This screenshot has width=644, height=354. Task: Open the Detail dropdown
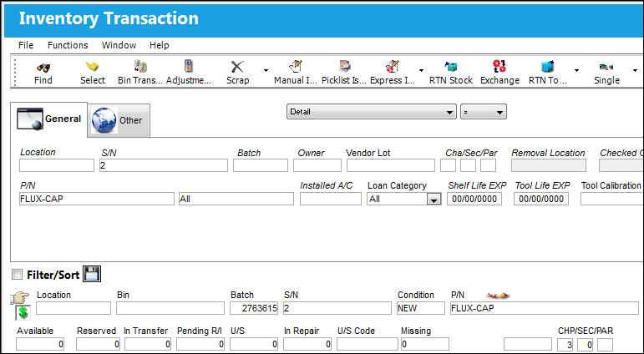(372, 112)
